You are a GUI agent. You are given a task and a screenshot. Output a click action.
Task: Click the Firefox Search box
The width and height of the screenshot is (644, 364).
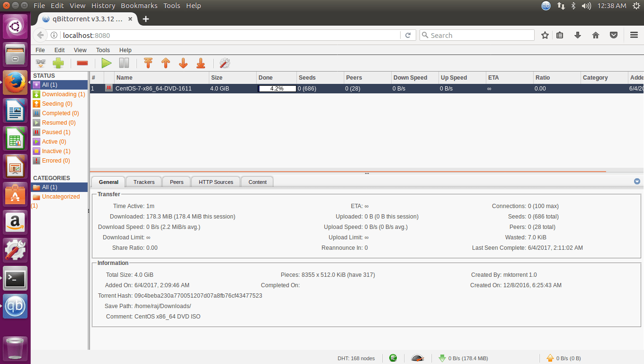tap(477, 35)
